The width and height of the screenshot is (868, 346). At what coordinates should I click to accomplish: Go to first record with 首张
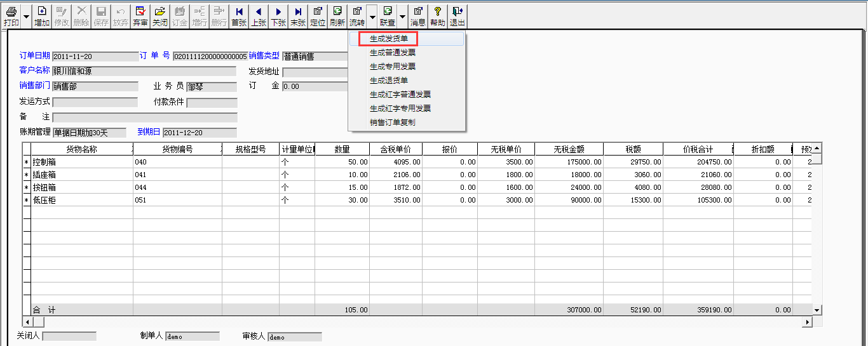(x=239, y=15)
